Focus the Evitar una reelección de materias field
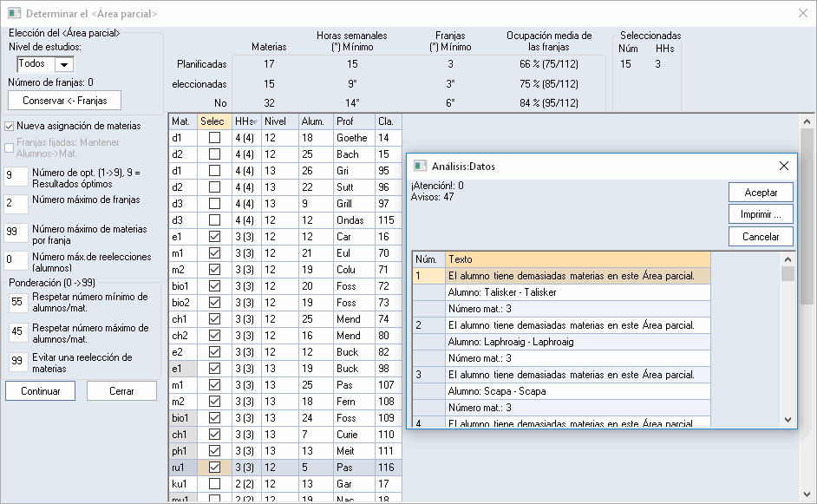The image size is (817, 504). (x=17, y=361)
